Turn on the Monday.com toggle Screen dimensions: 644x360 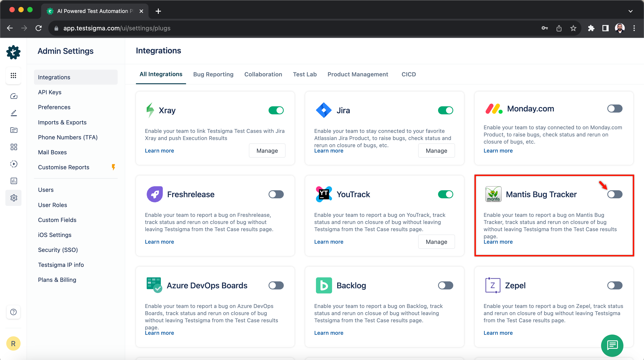tap(614, 109)
